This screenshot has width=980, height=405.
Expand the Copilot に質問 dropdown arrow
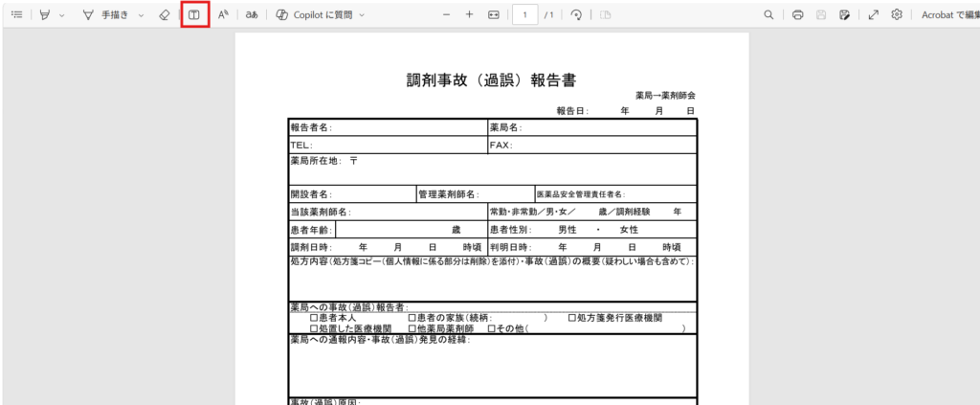362,15
